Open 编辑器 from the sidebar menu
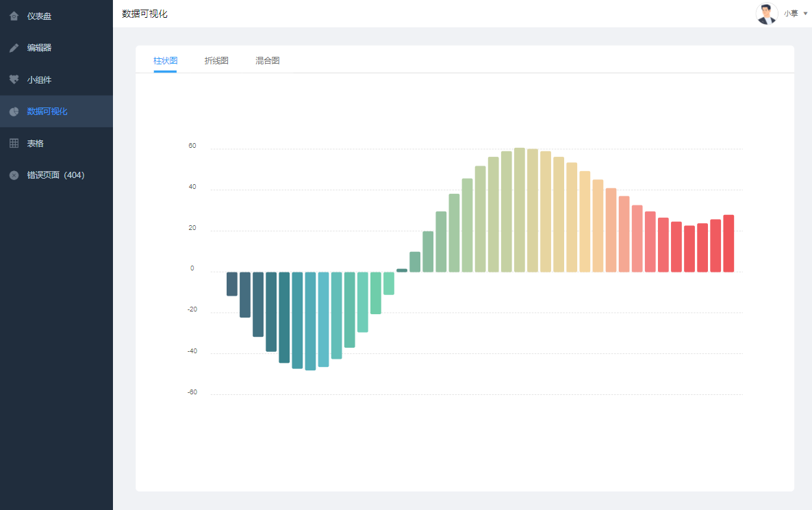The image size is (812, 510). pos(39,48)
